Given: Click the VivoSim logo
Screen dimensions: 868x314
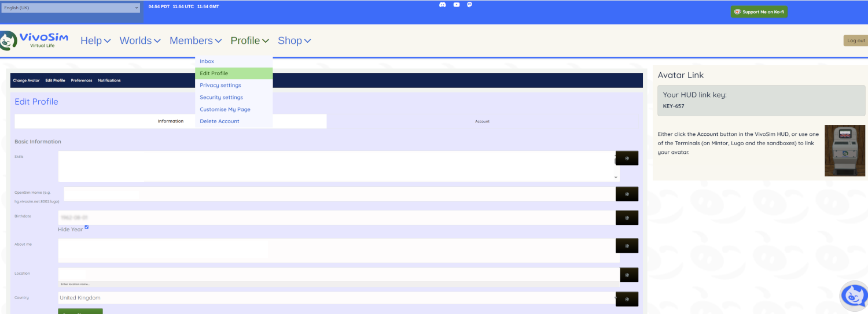Looking at the screenshot, I should [35, 40].
